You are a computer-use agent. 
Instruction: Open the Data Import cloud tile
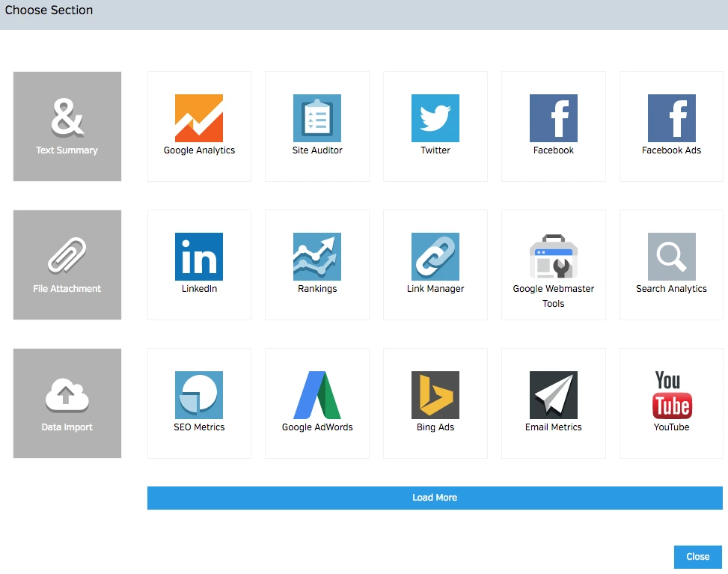67,403
